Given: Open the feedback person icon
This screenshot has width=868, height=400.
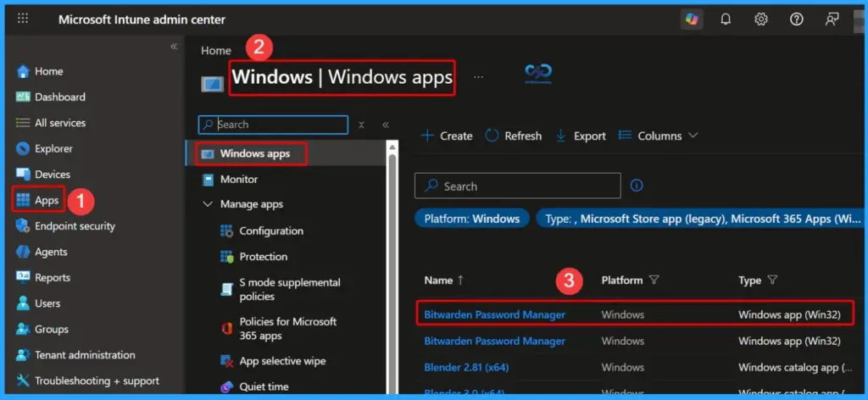Looking at the screenshot, I should 832,19.
